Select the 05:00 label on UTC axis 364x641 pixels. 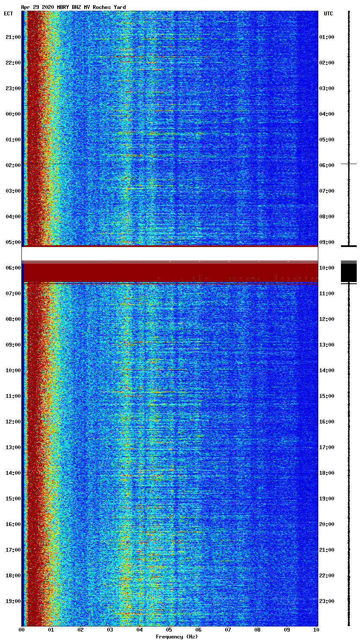327,140
